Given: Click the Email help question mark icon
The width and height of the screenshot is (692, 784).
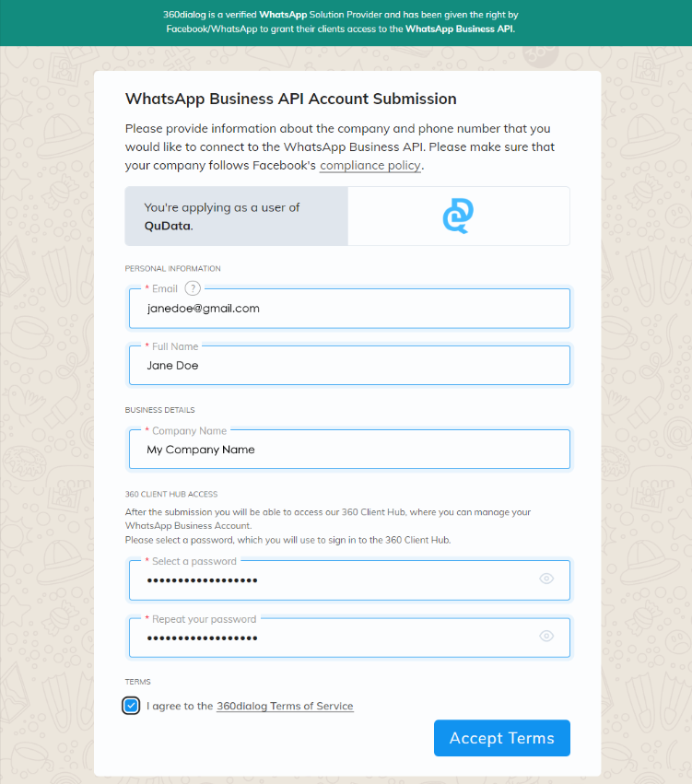Looking at the screenshot, I should (193, 288).
